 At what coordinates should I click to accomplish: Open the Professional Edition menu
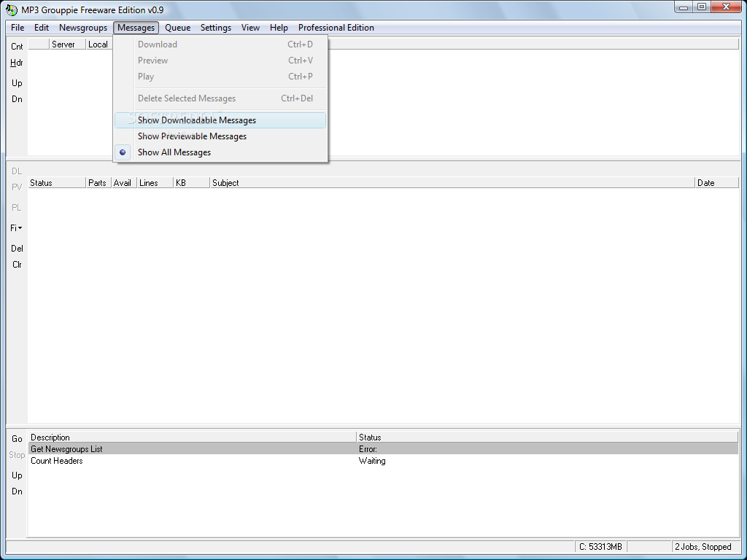coord(336,28)
